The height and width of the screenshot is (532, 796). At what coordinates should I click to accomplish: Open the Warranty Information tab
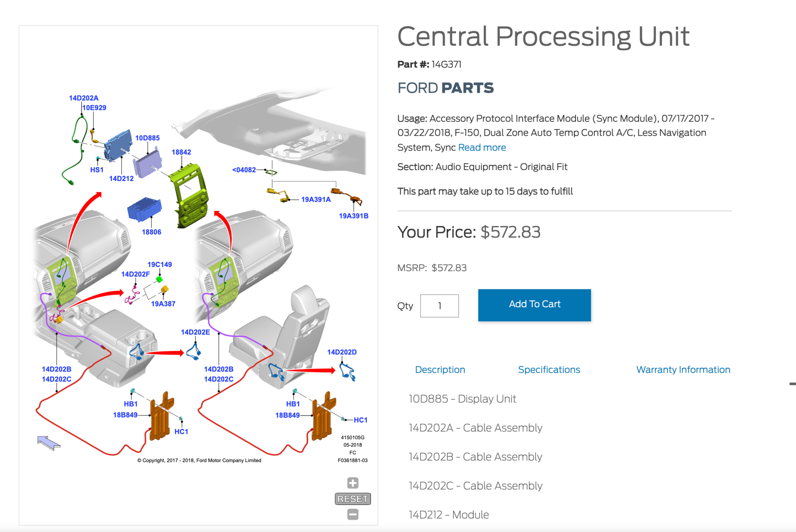click(683, 370)
